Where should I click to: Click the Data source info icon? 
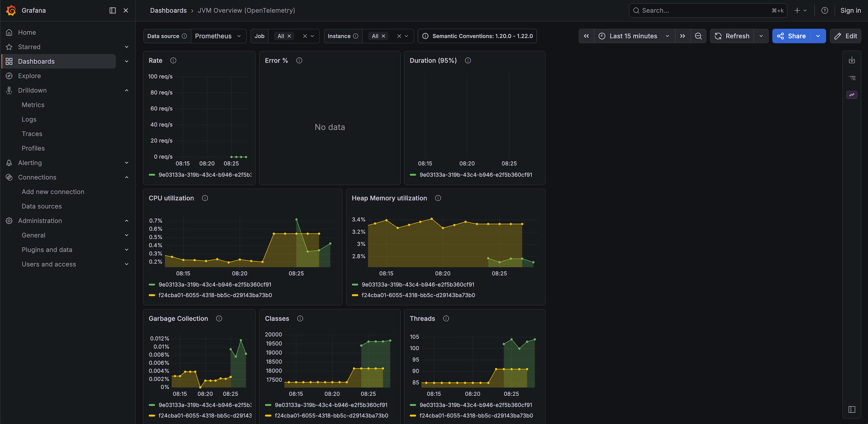(x=184, y=36)
